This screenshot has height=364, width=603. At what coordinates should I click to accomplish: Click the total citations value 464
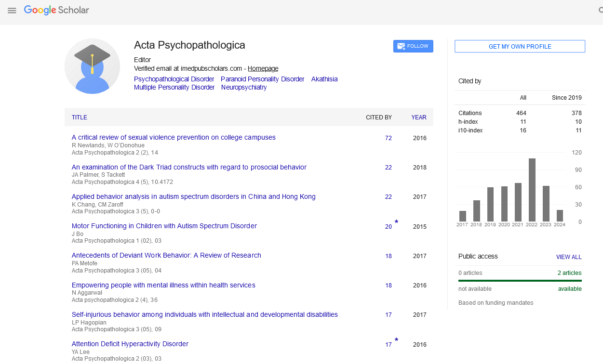click(521, 113)
